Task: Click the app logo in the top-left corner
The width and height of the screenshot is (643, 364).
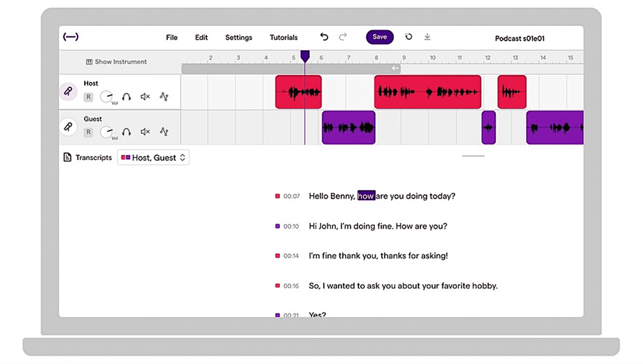Action: [x=71, y=36]
